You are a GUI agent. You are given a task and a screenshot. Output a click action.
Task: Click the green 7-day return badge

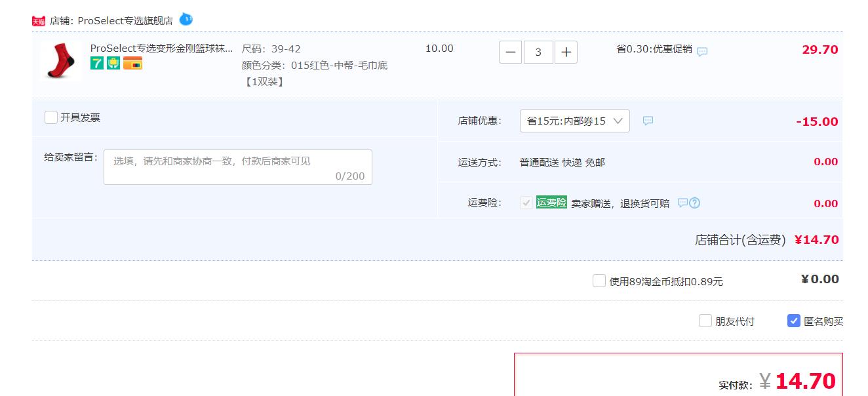[97, 64]
